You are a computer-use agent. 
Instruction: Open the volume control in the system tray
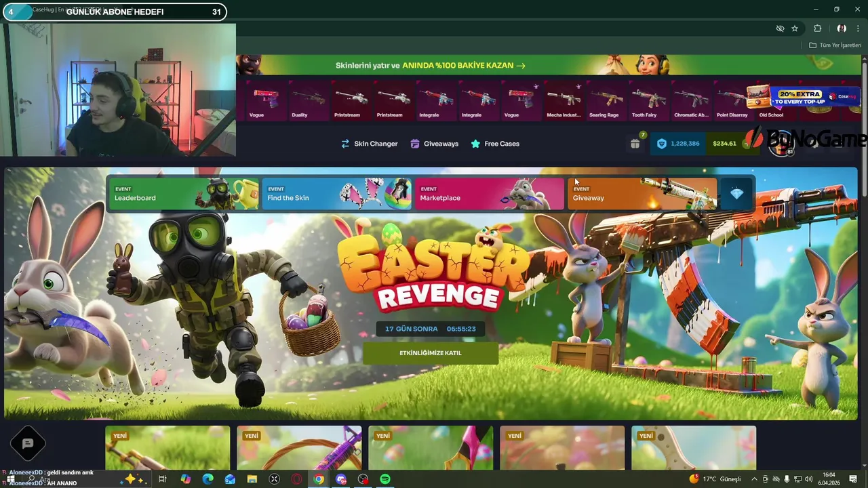[x=808, y=479]
